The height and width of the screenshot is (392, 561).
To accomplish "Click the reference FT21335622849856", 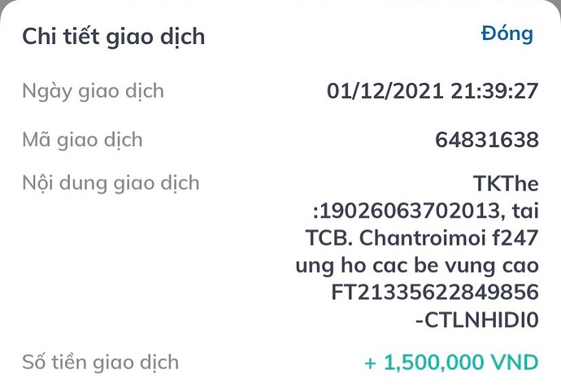I will [x=435, y=293].
